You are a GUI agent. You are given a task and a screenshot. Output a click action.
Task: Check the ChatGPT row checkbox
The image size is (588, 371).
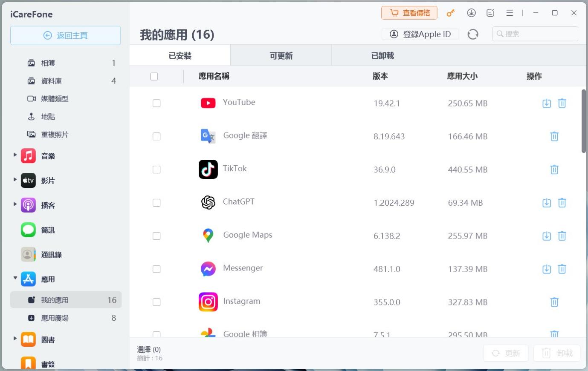pos(156,203)
